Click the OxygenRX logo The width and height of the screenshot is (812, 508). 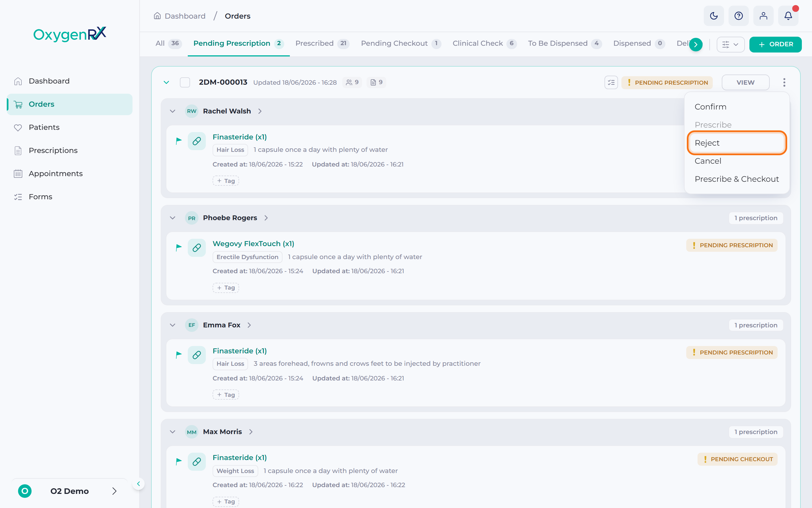click(70, 34)
